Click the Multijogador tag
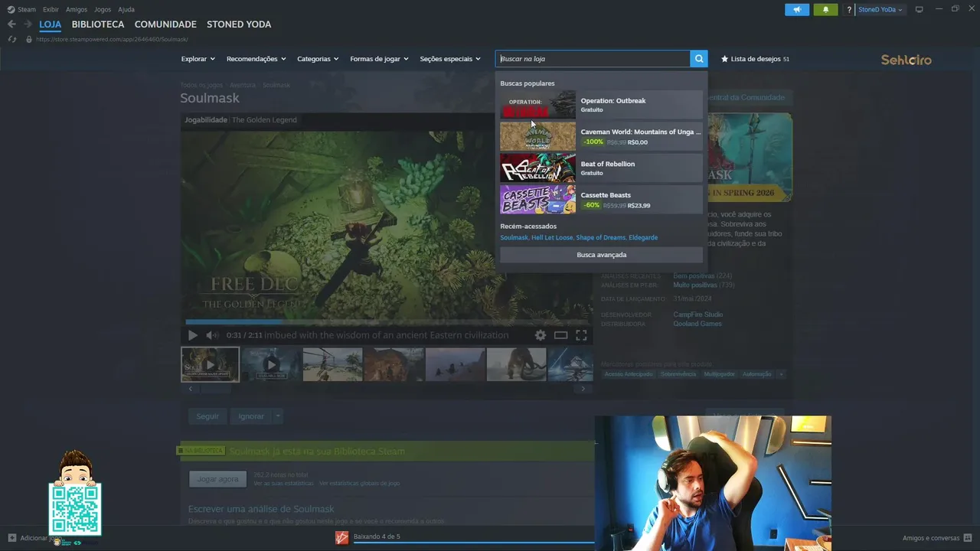 pos(719,374)
